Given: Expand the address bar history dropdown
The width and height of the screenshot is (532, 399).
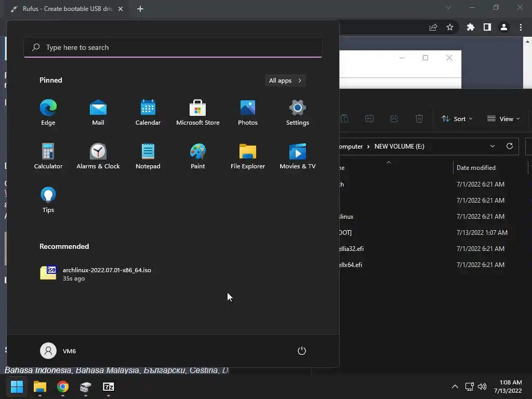Looking at the screenshot, I should point(493,146).
